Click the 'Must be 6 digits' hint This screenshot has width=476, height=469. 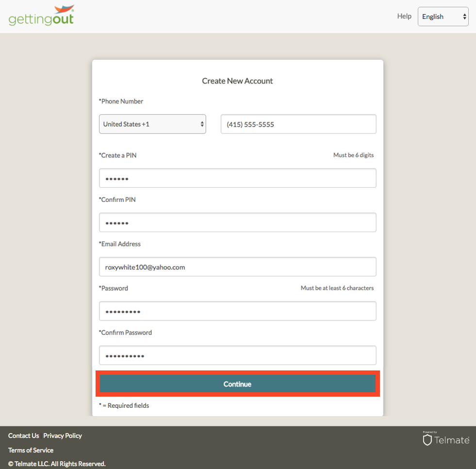[353, 155]
